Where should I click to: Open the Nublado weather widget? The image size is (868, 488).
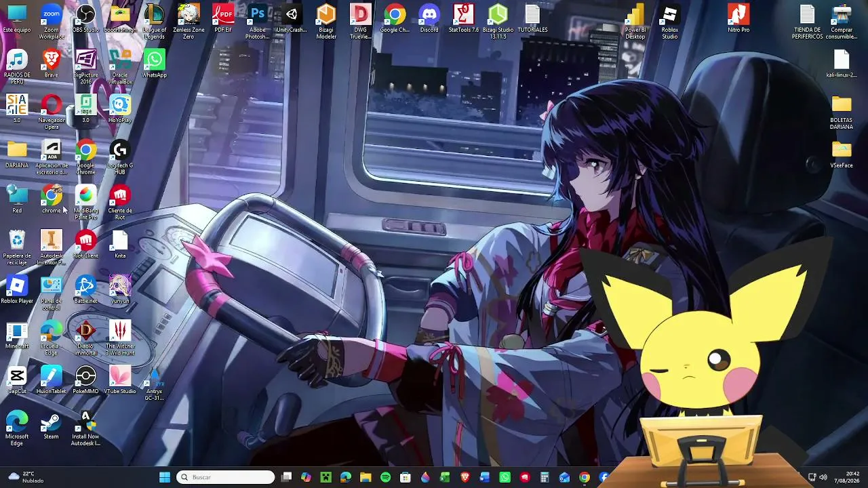(25, 477)
